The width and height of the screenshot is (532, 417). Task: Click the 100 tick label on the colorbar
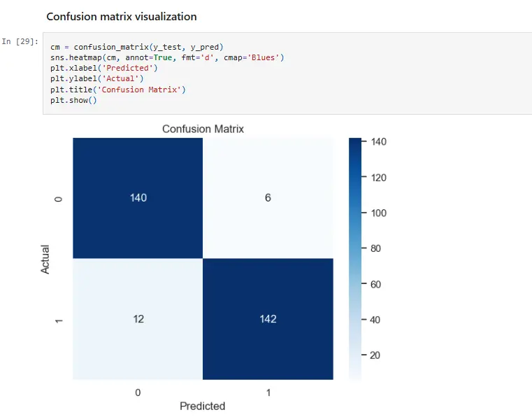click(x=378, y=213)
